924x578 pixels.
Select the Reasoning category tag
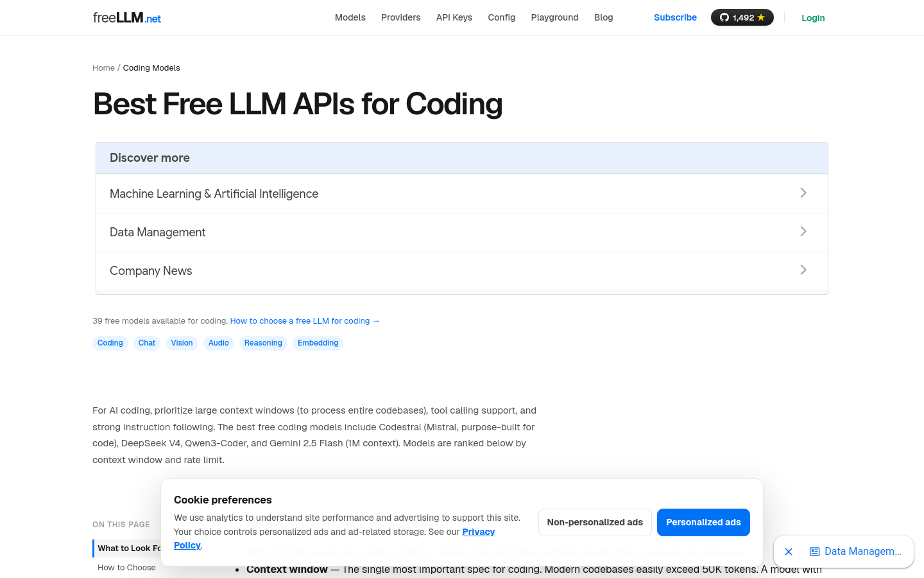tap(263, 343)
